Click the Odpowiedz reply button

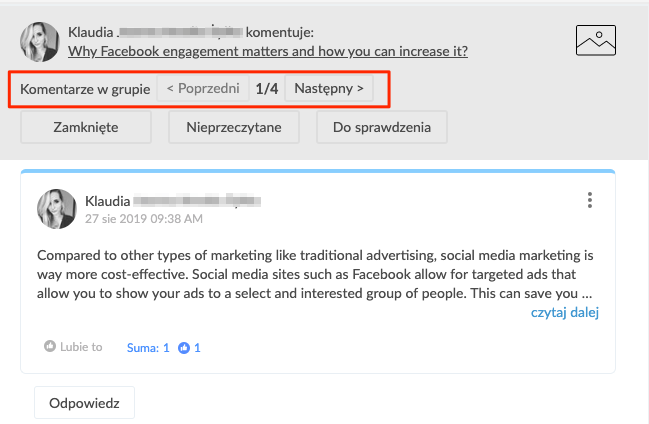click(84, 402)
